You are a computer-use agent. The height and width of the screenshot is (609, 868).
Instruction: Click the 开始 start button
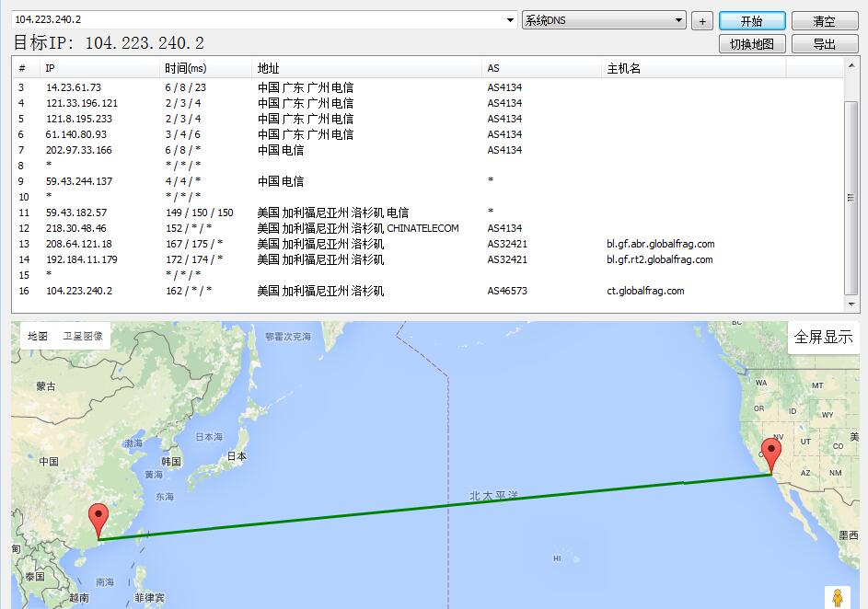click(752, 21)
